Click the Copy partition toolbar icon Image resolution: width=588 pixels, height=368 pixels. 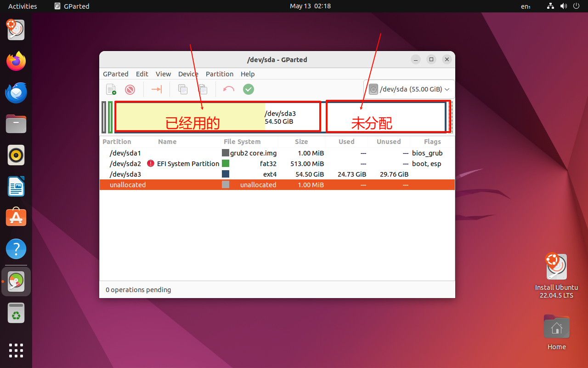[x=183, y=89]
